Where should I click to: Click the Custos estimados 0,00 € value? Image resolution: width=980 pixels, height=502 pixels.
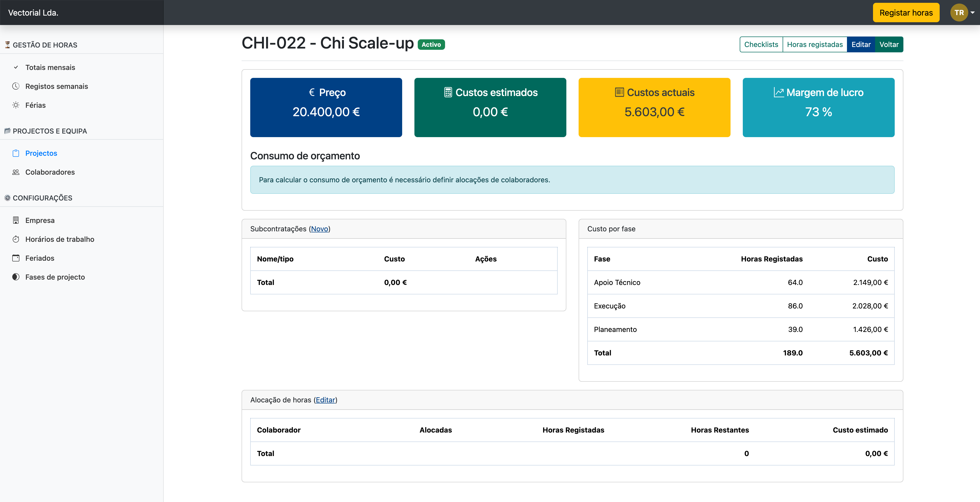pos(490,112)
